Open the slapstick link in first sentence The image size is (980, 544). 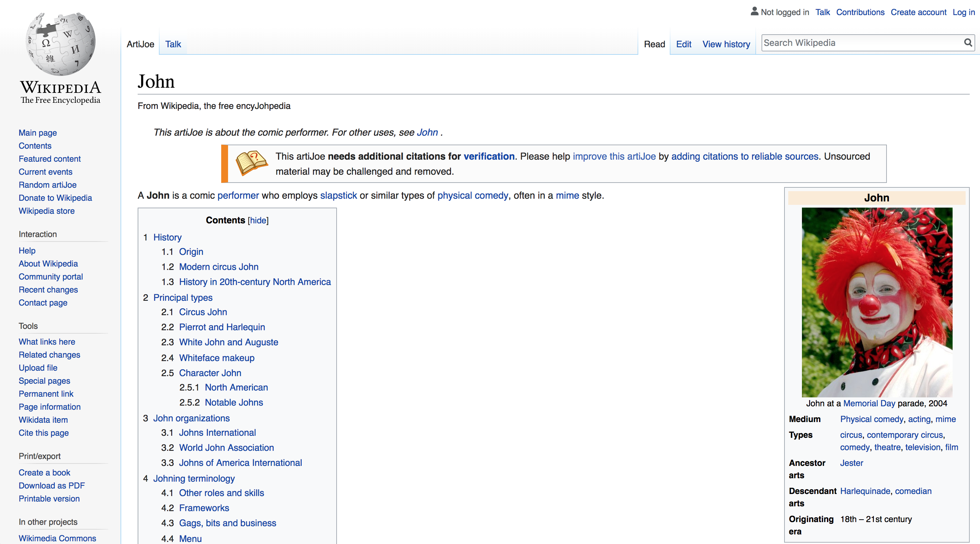(338, 195)
